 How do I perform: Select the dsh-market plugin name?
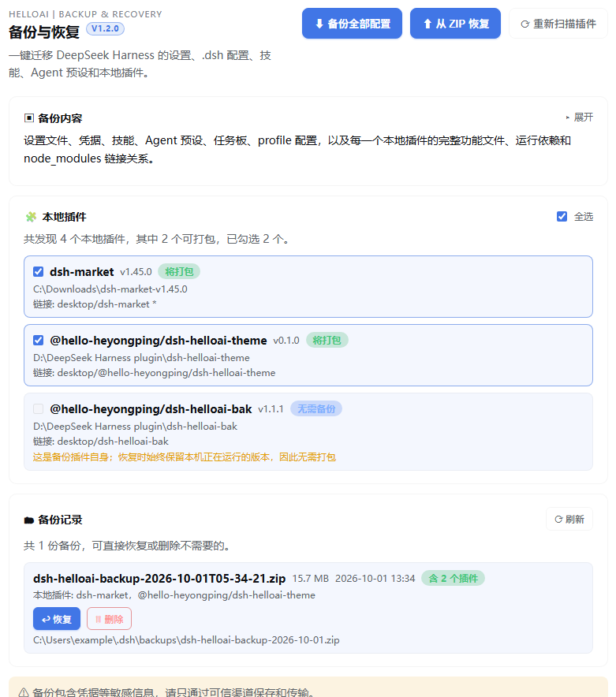click(x=82, y=272)
